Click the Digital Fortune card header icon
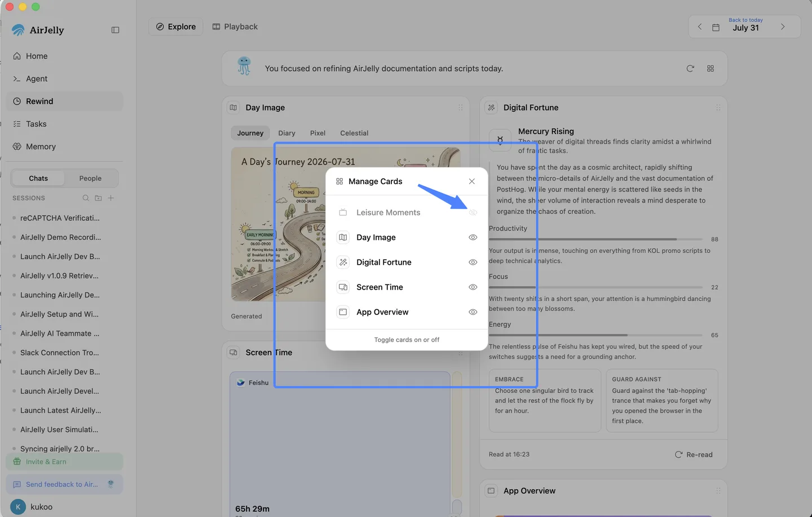The image size is (812, 517). click(x=492, y=107)
